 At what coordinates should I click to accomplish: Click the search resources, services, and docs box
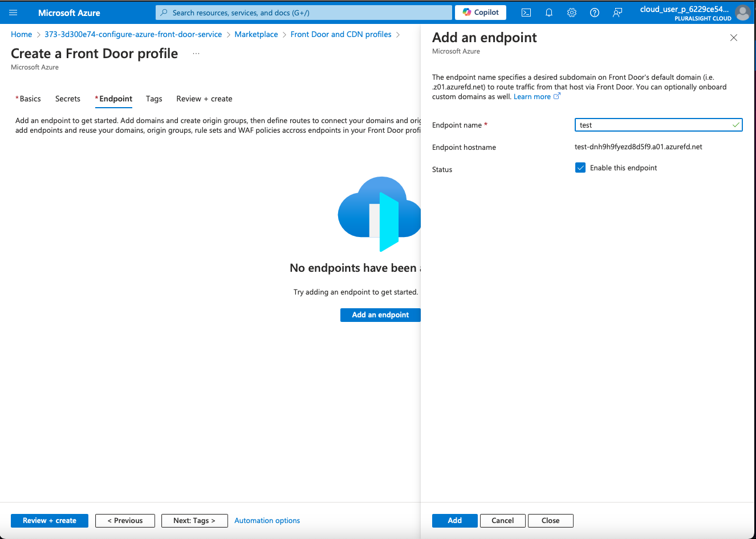click(304, 13)
